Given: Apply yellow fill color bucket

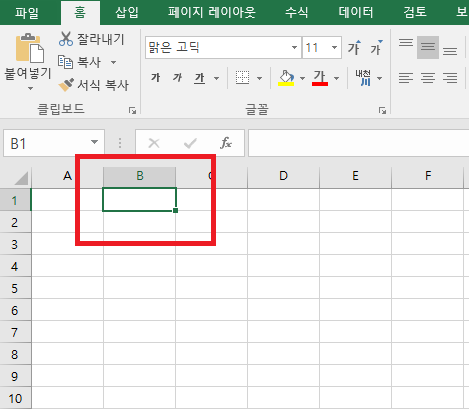Looking at the screenshot, I should click(x=286, y=78).
